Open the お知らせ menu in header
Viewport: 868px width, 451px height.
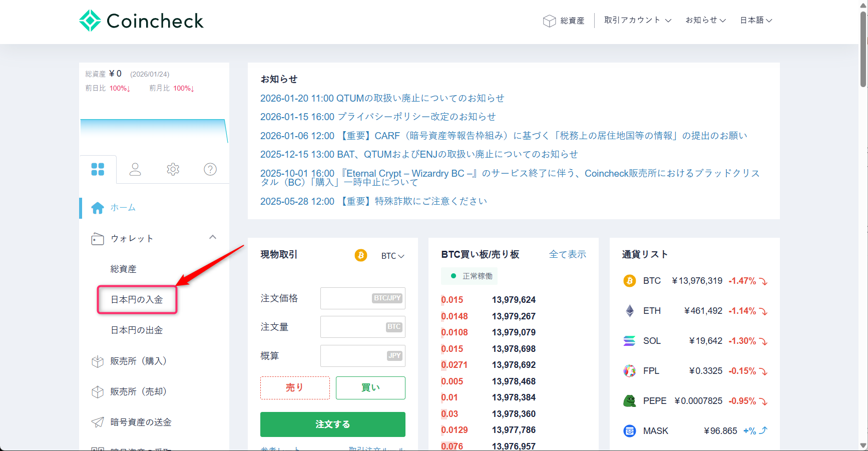[x=705, y=21]
